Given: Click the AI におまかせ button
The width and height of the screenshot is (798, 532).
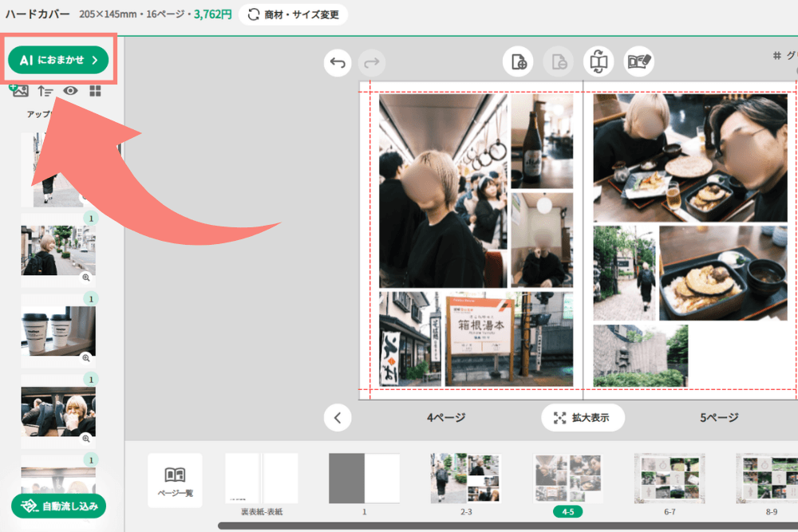Looking at the screenshot, I should 58,60.
